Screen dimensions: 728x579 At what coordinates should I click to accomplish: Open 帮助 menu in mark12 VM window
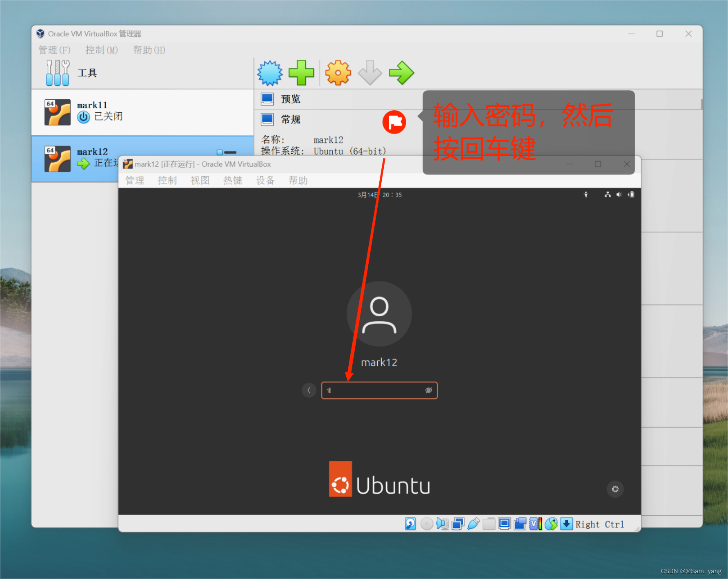tap(298, 181)
